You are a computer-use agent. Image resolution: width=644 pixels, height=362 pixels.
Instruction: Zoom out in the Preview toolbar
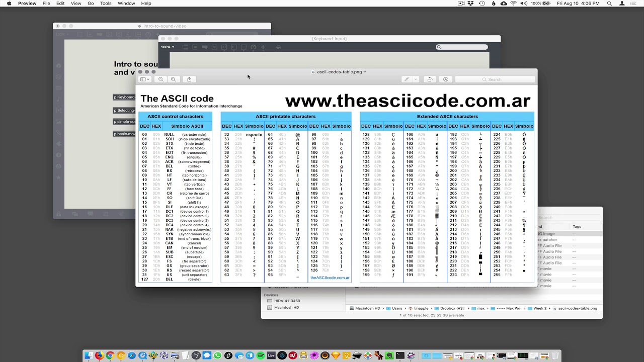161,79
